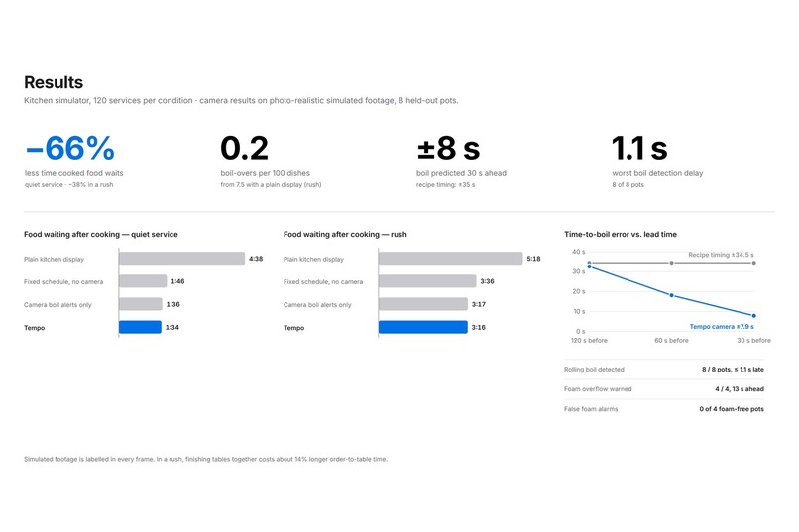The width and height of the screenshot is (799, 532).
Task: Click the Recipe timing gray point at 60 s before
Action: pyautogui.click(x=671, y=263)
